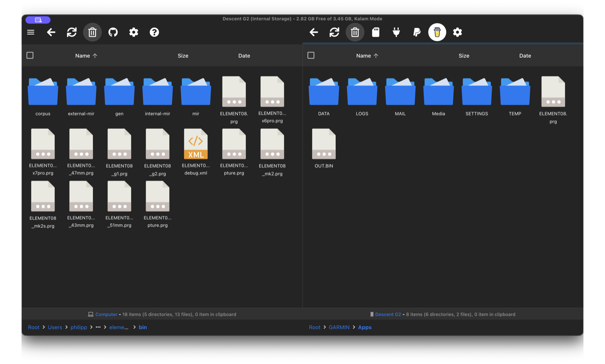Expand the collapsed ··· breadcrumb segment
Viewport: 605px width, 364px height.
click(x=98, y=327)
